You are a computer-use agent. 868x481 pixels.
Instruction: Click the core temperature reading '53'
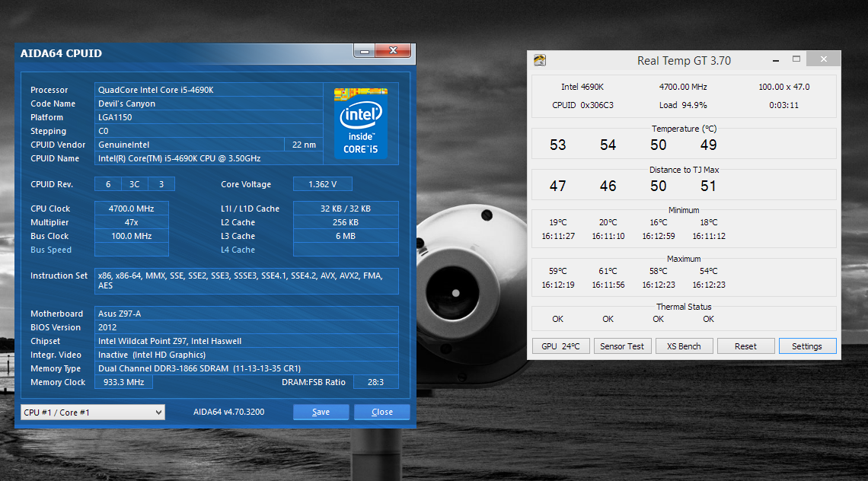(x=557, y=145)
